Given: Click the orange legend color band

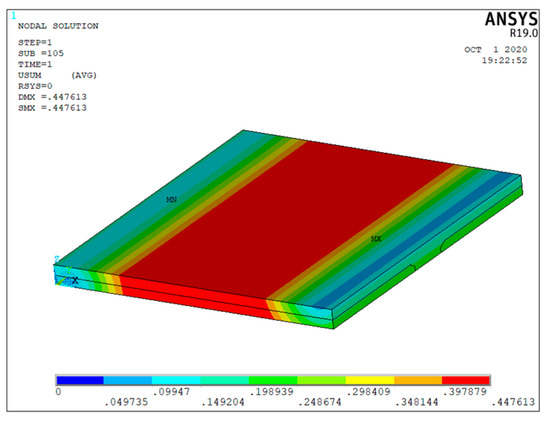Looking at the screenshot, I should tap(418, 380).
